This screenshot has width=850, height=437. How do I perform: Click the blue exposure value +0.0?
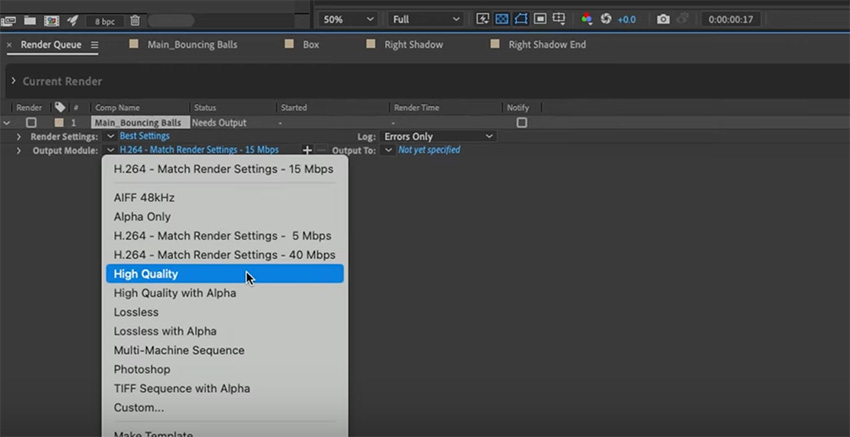(x=627, y=19)
